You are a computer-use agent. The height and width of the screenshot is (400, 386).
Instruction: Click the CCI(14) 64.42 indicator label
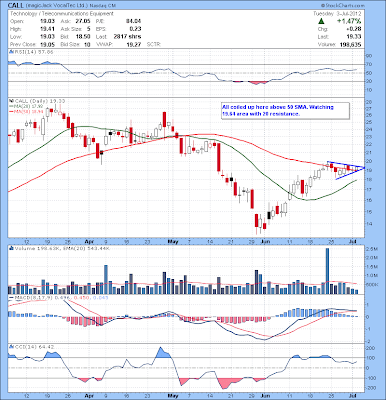click(x=33, y=347)
